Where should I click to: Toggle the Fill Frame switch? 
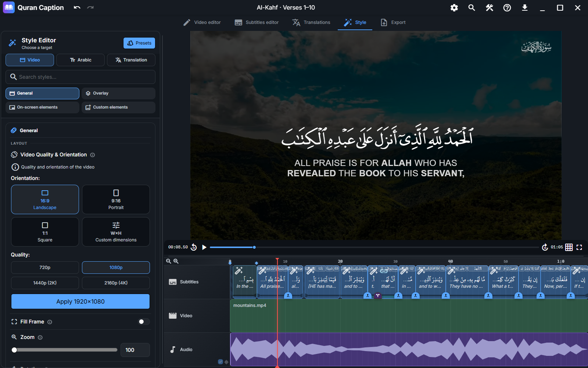pos(143,322)
